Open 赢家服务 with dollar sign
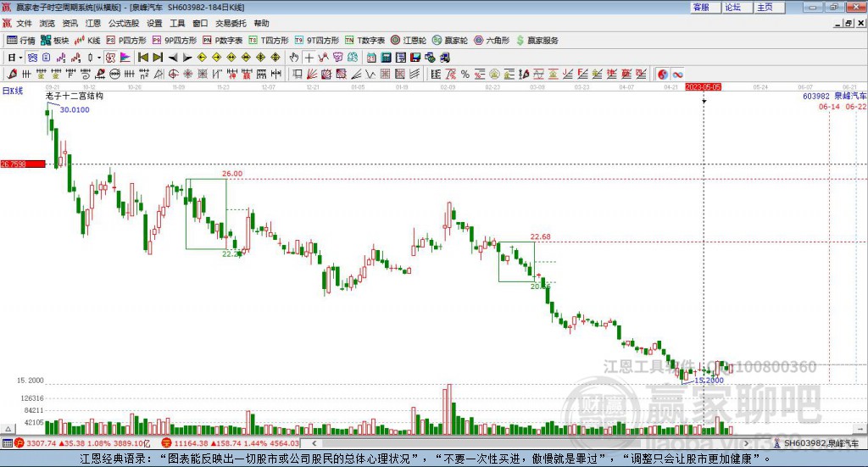 pos(537,41)
